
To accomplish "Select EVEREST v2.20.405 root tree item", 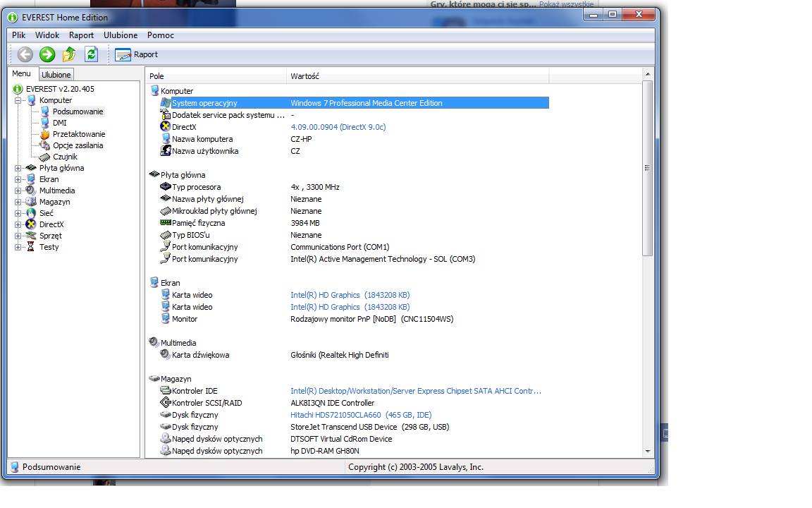I will [60, 89].
